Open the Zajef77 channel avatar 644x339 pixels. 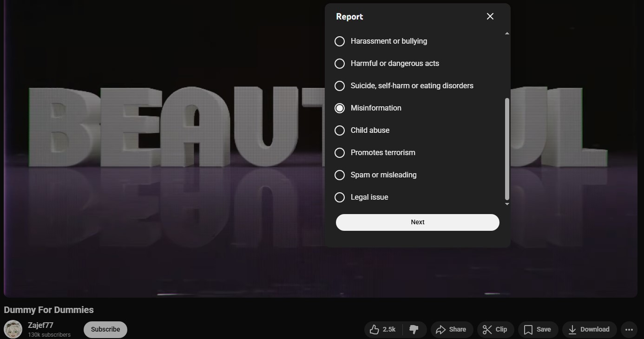point(13,330)
